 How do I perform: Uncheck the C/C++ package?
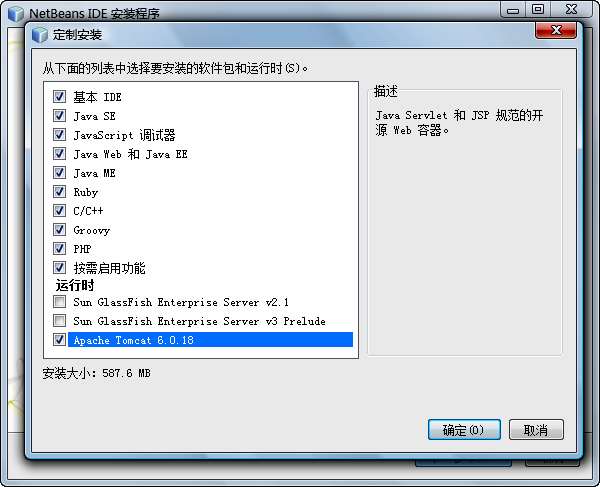coord(59,210)
